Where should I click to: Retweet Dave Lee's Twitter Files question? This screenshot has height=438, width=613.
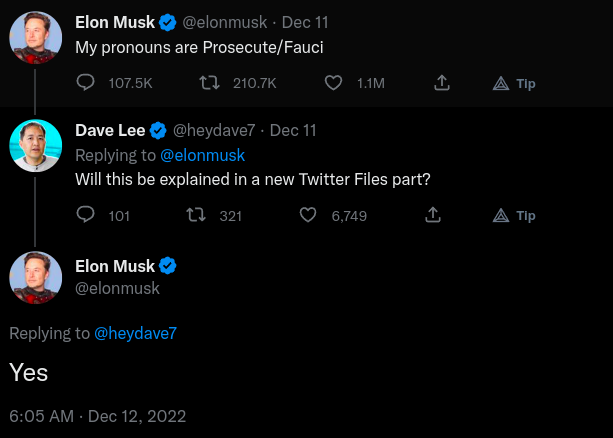coord(196,215)
